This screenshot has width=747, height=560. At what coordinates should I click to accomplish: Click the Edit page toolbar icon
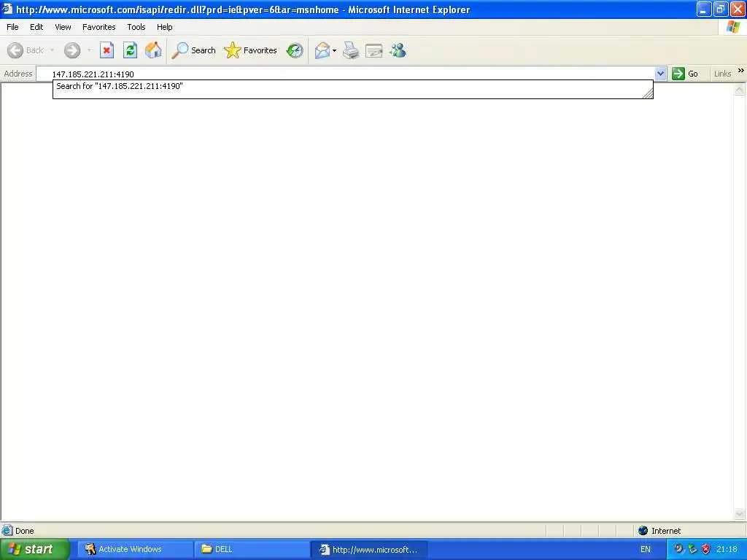click(374, 50)
